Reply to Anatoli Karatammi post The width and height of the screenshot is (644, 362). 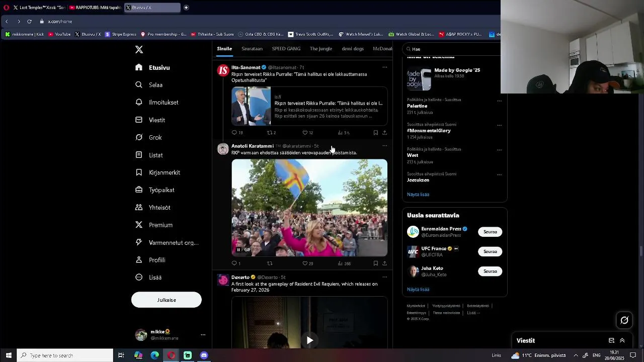click(236, 263)
